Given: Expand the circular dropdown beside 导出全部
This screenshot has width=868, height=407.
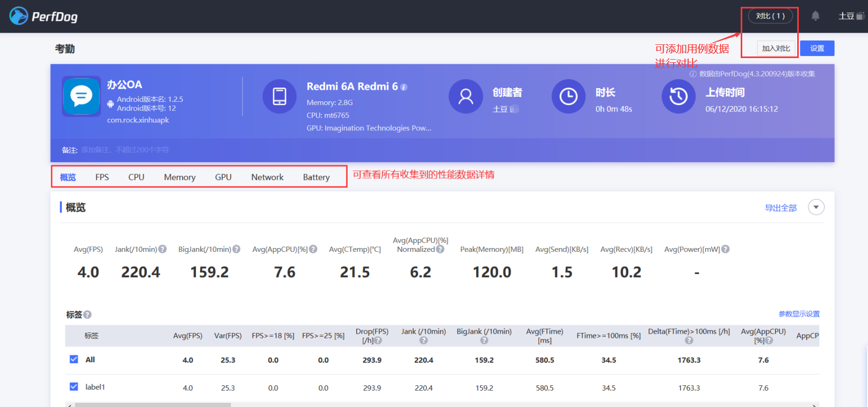Looking at the screenshot, I should 816,207.
